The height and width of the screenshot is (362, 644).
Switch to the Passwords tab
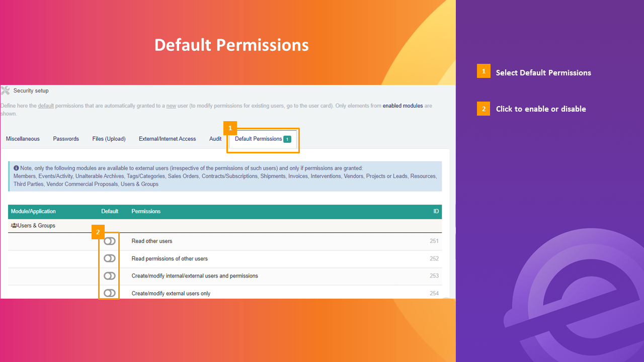(x=66, y=139)
